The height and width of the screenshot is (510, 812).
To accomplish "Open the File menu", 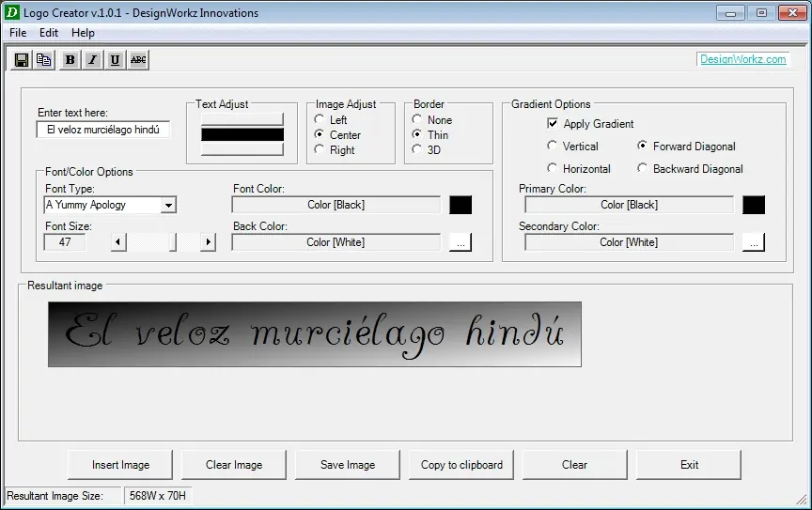I will pos(18,33).
